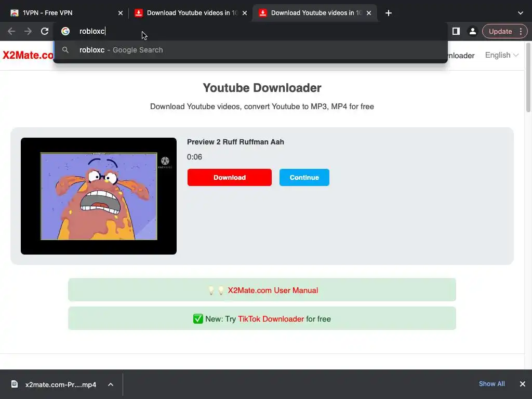
Task: Click the mp4 file icon in downloads bar
Action: [x=15, y=384]
